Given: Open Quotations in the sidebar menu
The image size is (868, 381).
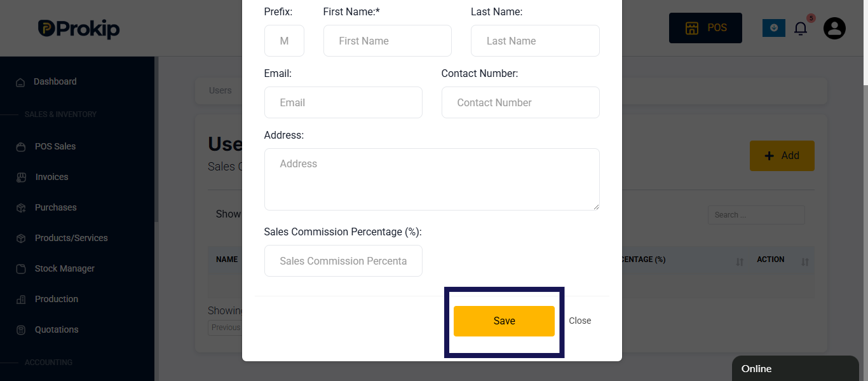Looking at the screenshot, I should pos(57,329).
